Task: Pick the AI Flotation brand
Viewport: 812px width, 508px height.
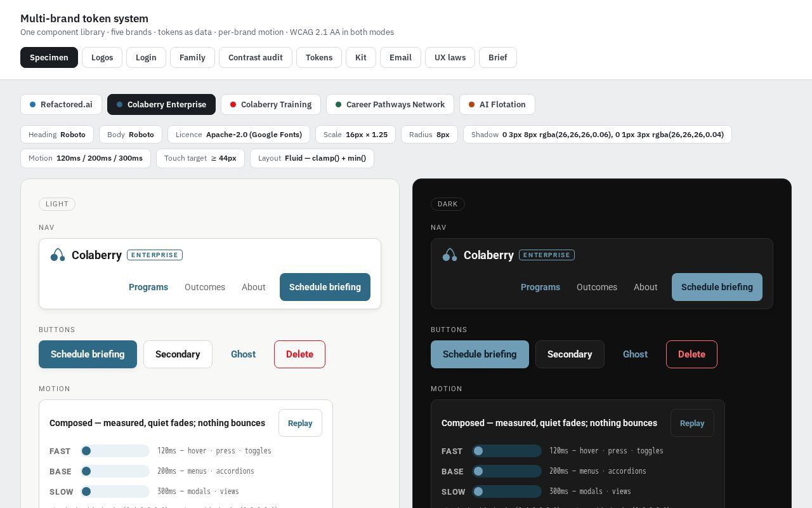Action: [497, 104]
